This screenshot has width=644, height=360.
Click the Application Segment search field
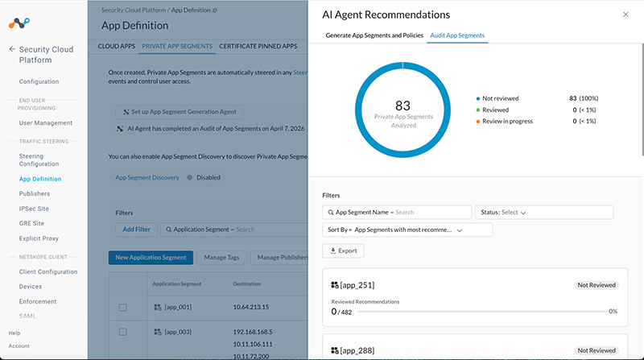point(234,230)
